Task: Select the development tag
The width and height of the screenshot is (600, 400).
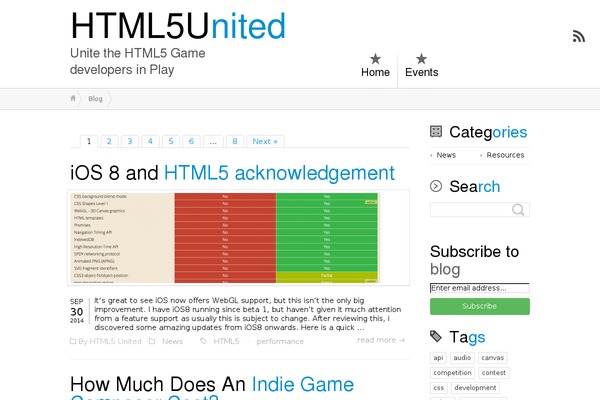Action: [475, 388]
